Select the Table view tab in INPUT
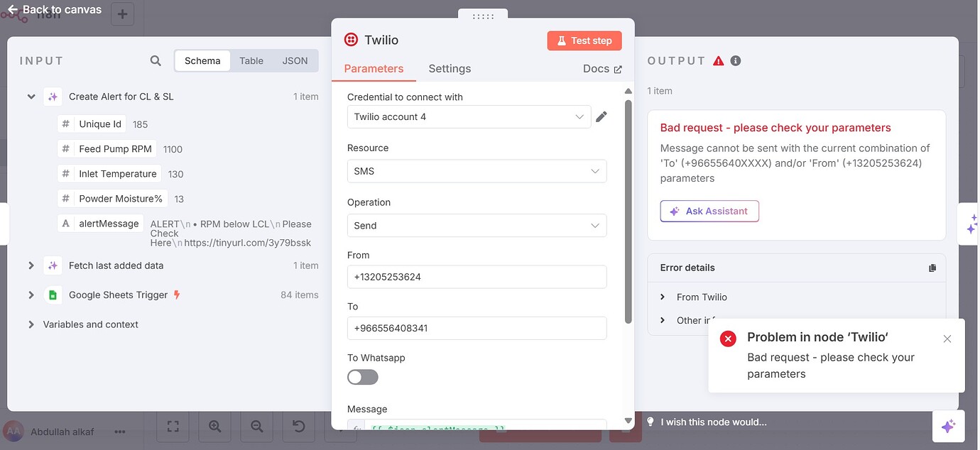980x450 pixels. tap(251, 60)
